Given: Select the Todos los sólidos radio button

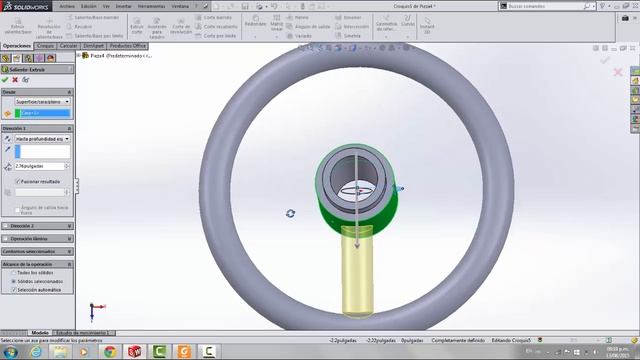Looking at the screenshot, I should tap(14, 273).
